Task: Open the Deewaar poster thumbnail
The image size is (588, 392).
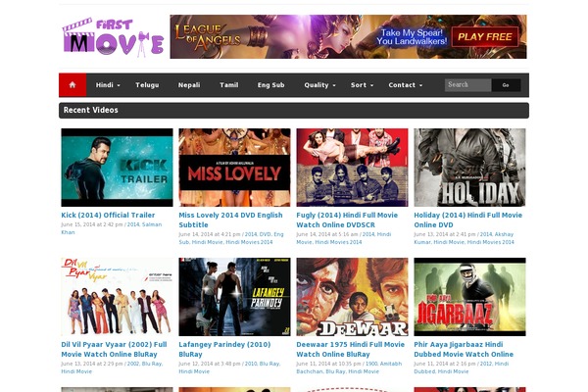Action: tap(352, 297)
